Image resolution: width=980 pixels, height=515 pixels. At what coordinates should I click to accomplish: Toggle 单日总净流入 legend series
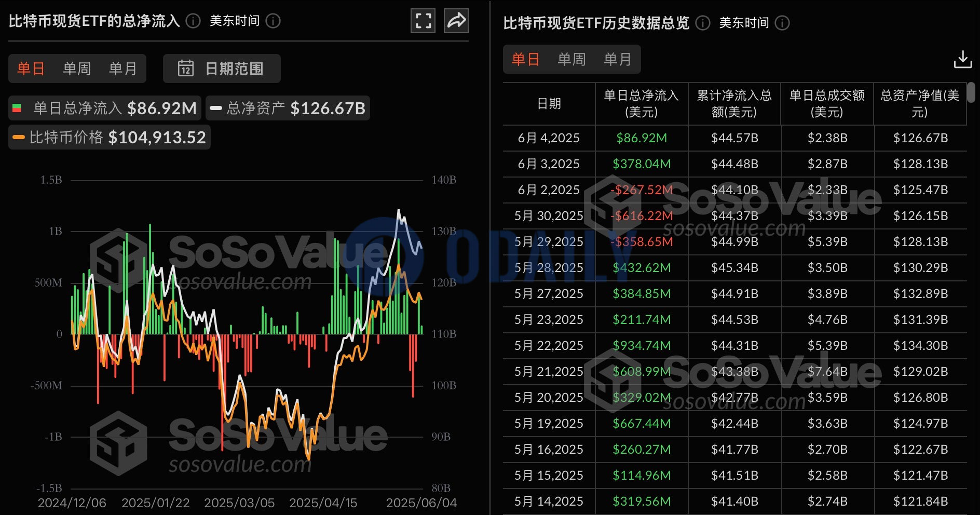[x=105, y=108]
